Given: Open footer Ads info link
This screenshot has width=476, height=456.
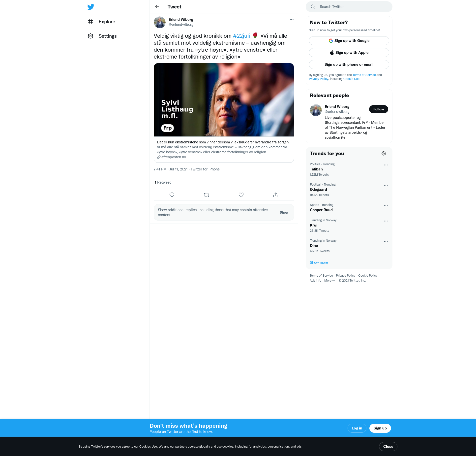Looking at the screenshot, I should pyautogui.click(x=315, y=281).
